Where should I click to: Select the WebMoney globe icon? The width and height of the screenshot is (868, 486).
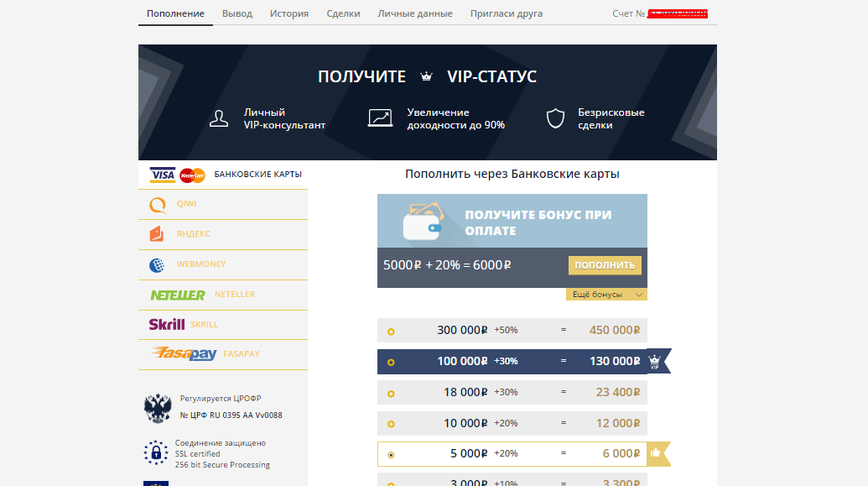pos(157,265)
